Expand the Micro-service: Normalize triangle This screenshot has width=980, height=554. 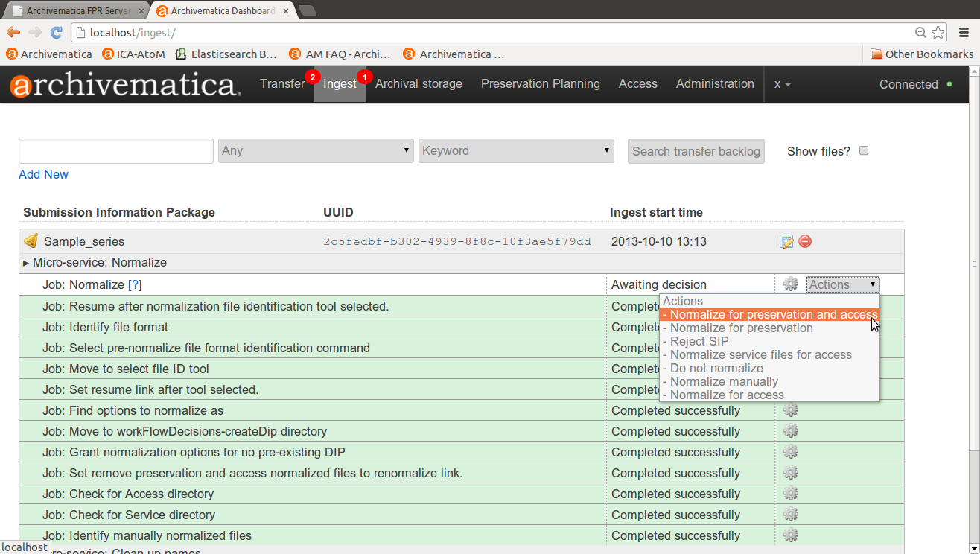(x=27, y=263)
